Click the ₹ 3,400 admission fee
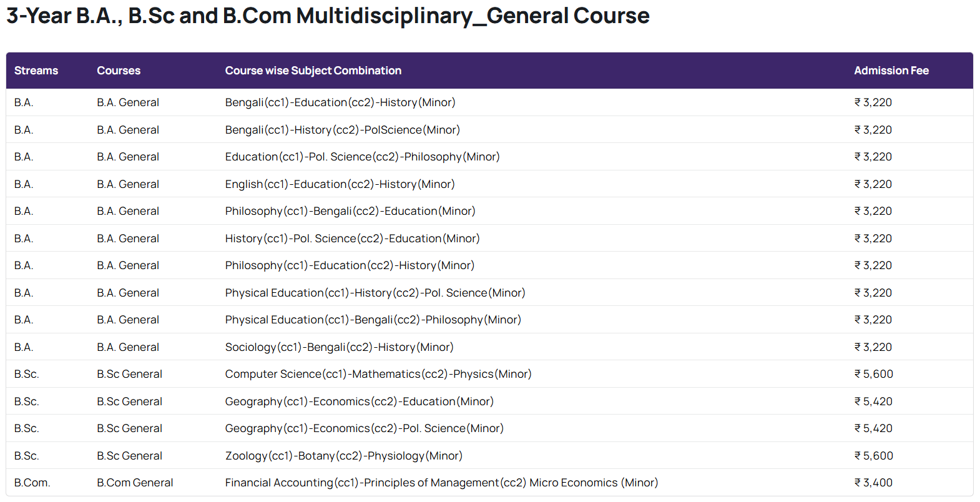Viewport: 980px width, 502px height. pyautogui.click(x=873, y=483)
